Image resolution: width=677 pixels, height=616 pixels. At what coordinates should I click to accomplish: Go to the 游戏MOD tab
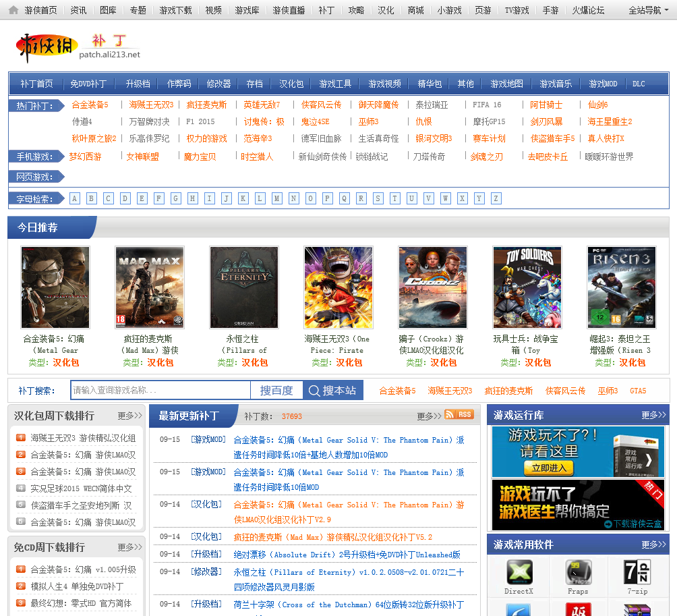point(604,84)
